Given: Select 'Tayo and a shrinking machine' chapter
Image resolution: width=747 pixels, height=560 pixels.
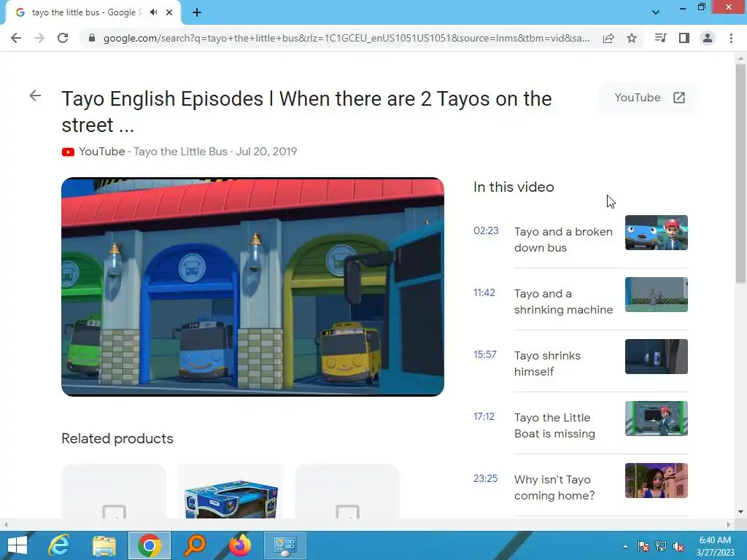Looking at the screenshot, I should (x=564, y=301).
